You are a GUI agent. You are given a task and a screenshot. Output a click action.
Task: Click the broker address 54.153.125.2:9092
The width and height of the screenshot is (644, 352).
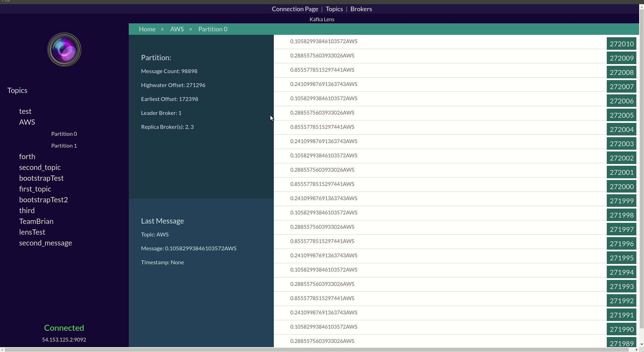64,339
